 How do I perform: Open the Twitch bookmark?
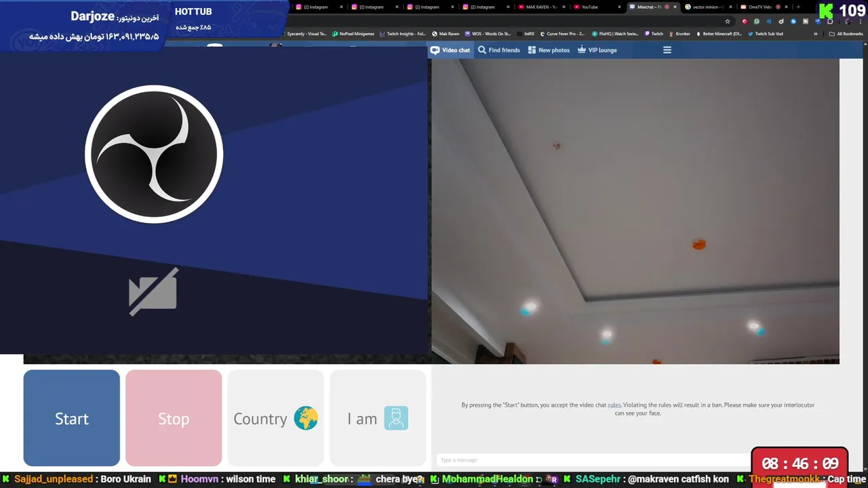[654, 33]
